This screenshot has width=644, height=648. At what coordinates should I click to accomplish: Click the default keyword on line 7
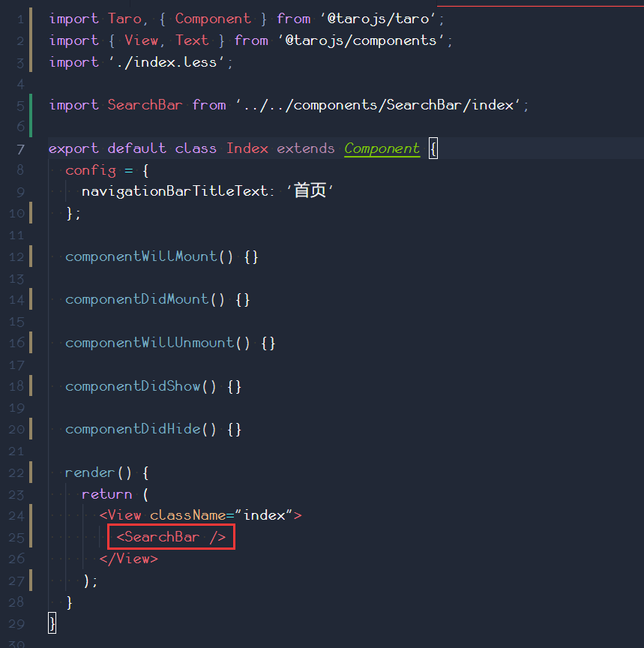(x=136, y=148)
